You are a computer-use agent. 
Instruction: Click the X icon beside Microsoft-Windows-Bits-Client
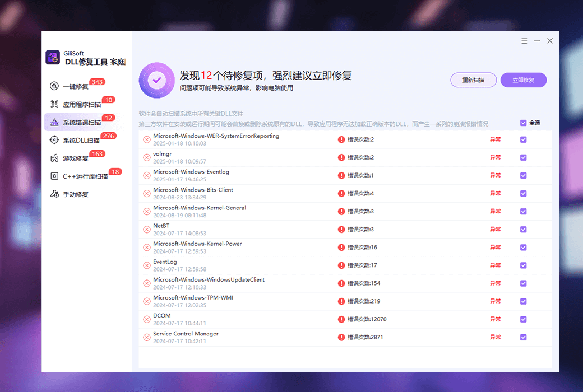pos(147,194)
